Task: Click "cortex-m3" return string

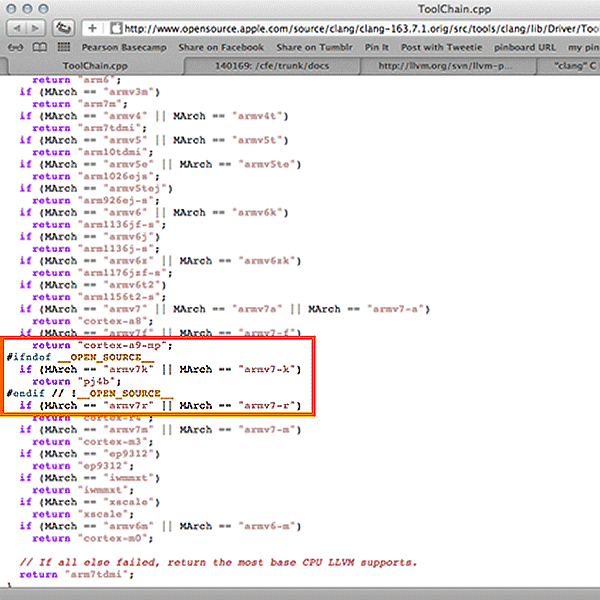Action: pyautogui.click(x=115, y=442)
